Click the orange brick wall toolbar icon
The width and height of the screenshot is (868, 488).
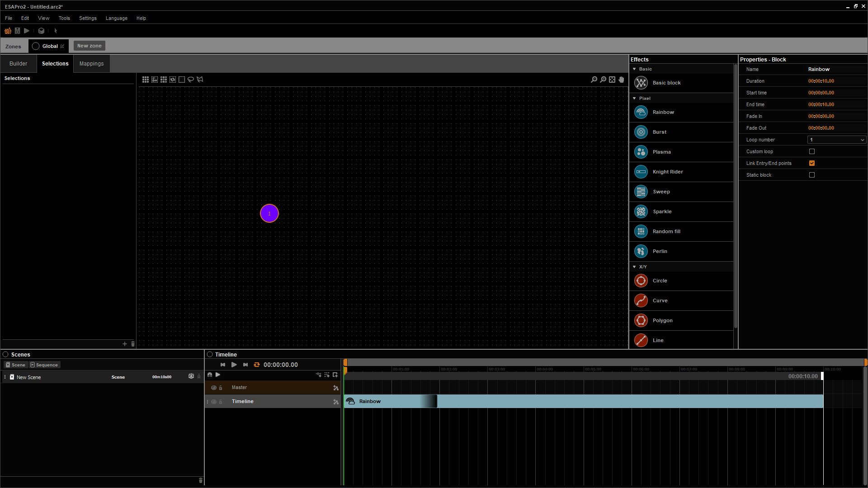[8, 31]
